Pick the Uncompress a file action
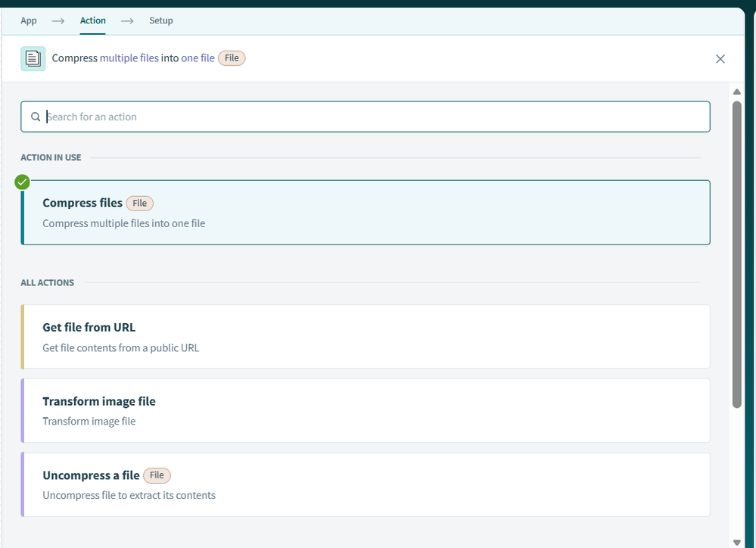 click(x=366, y=485)
